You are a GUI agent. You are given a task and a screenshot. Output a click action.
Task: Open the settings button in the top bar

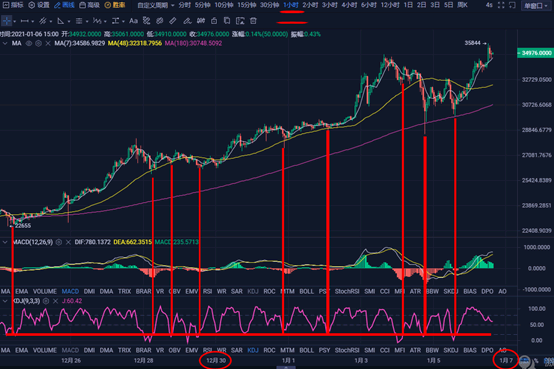(39, 5)
